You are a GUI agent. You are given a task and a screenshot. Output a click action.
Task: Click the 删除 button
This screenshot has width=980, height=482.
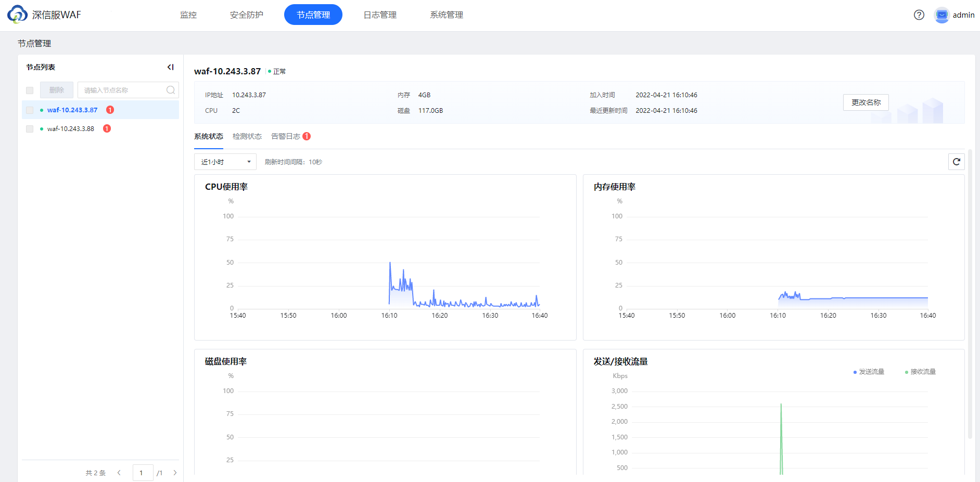pos(57,90)
